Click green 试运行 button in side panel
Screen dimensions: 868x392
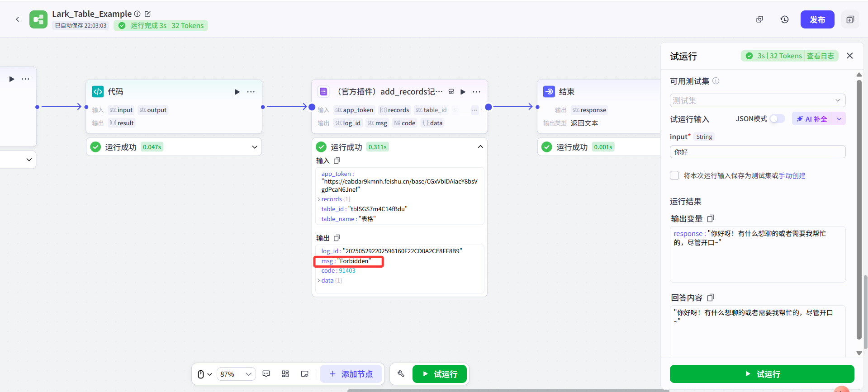(x=762, y=374)
